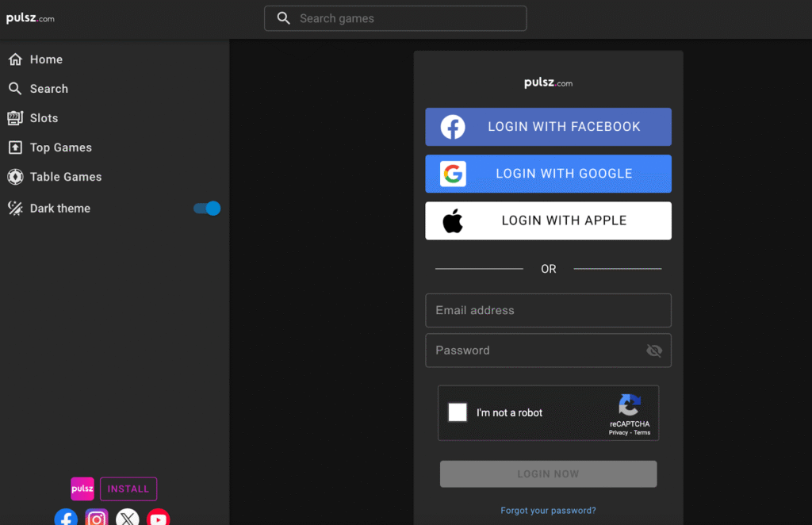Show password using the eye icon
This screenshot has width=812, height=525.
(653, 351)
